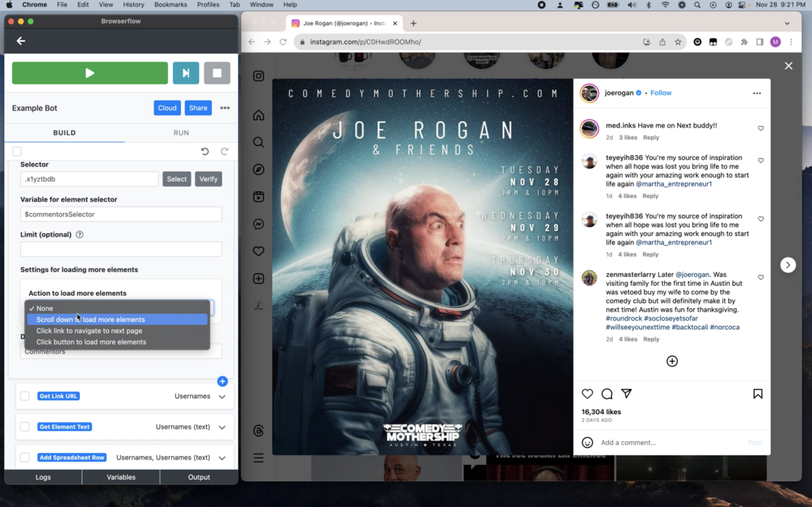812x507 pixels.
Task: Click the redo icon in the Build toolbar
Action: point(225,152)
